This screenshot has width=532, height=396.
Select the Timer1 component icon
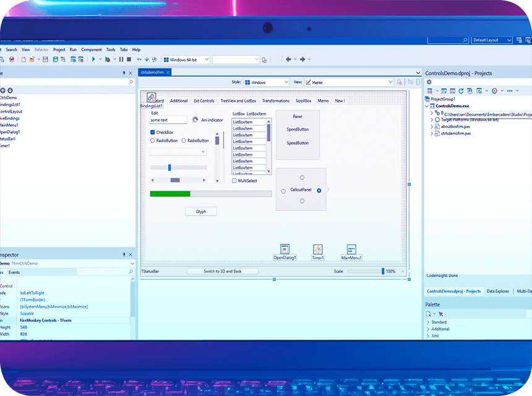317,249
